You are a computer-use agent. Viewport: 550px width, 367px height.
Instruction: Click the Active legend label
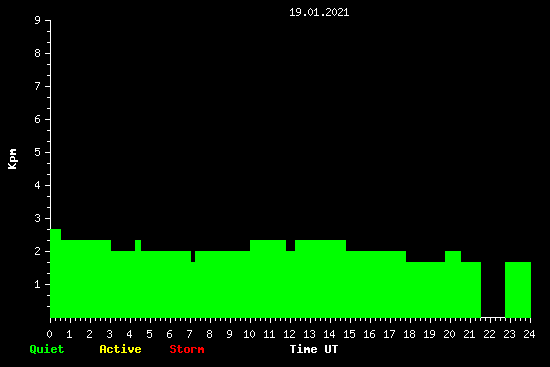pos(120,349)
